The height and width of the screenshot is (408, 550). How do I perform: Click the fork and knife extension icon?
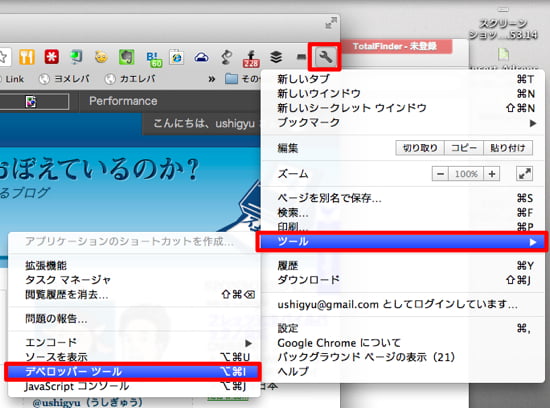[x=27, y=57]
